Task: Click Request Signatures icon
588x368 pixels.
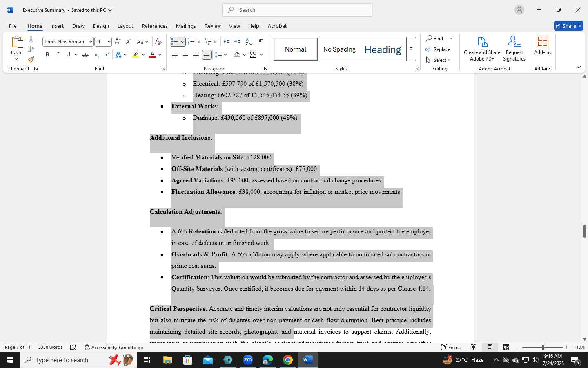Action: (x=514, y=48)
